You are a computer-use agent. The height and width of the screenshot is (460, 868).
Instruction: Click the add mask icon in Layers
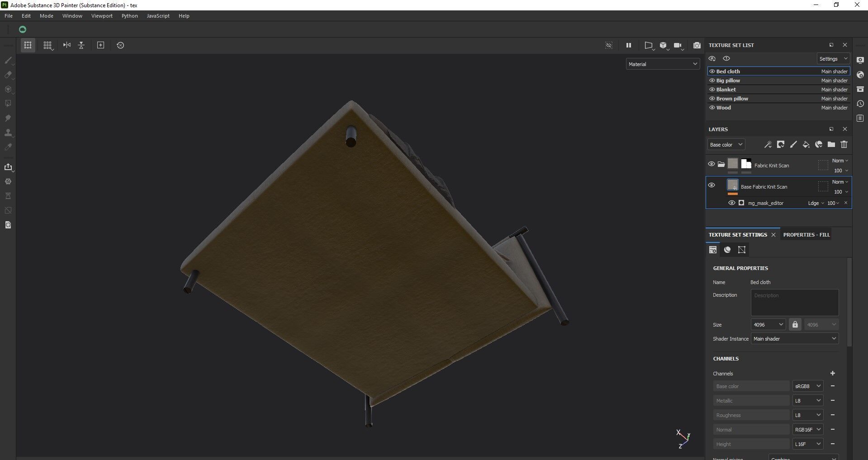click(x=780, y=145)
